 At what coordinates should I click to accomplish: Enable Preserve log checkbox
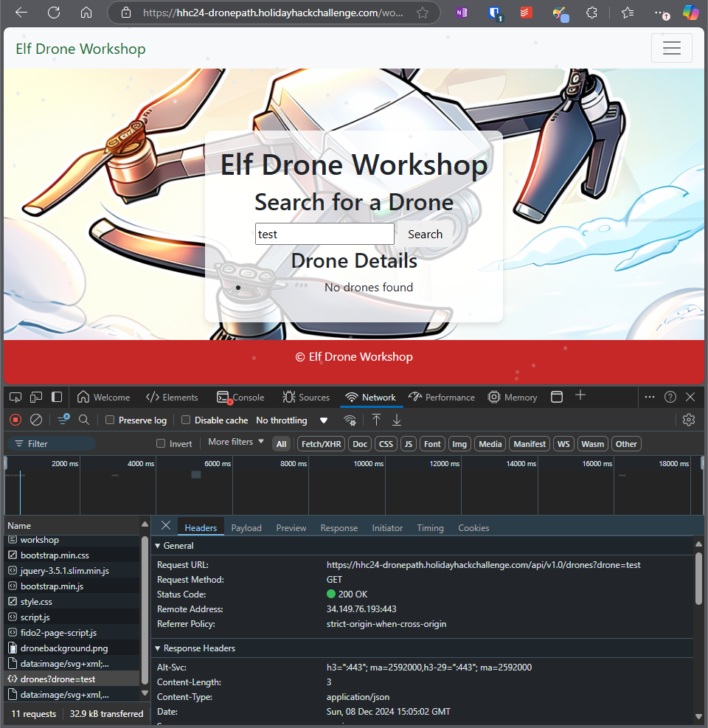pos(110,420)
